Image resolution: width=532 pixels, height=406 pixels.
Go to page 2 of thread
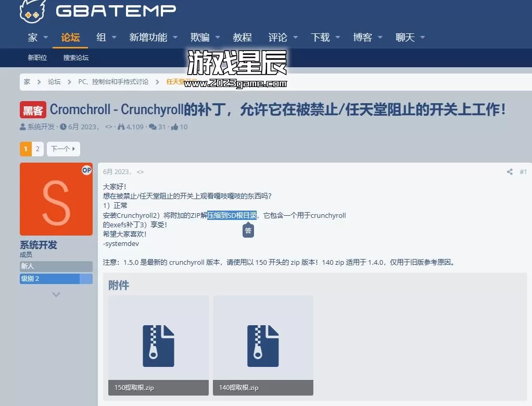coord(37,149)
